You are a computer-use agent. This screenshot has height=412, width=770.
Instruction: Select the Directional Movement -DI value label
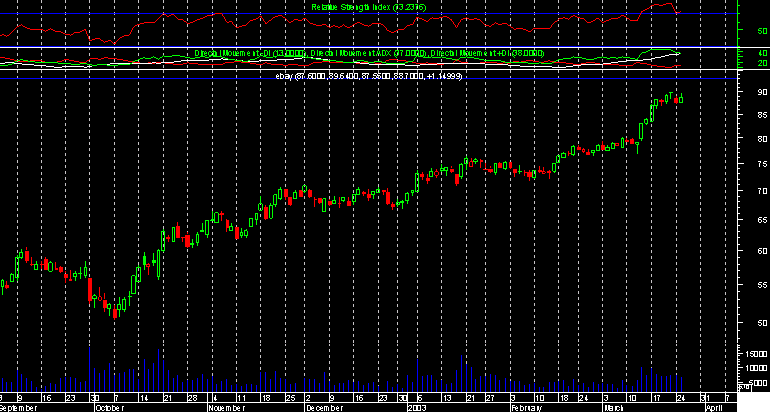click(251, 53)
